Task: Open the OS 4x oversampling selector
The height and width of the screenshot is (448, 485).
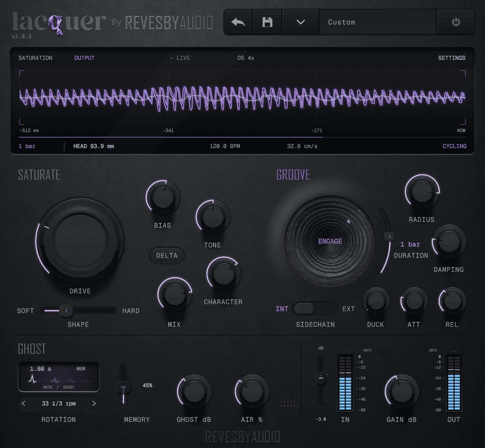Action: 246,58
